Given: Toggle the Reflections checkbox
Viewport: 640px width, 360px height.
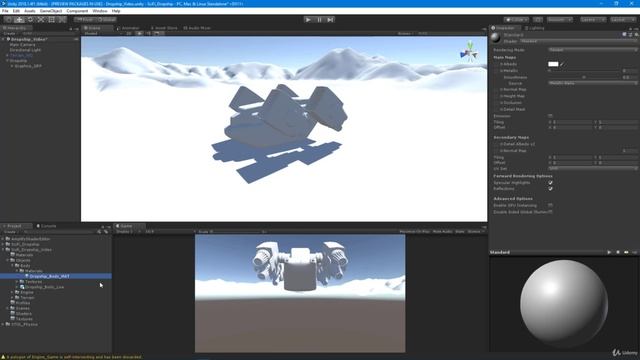Looking at the screenshot, I should pyautogui.click(x=550, y=189).
